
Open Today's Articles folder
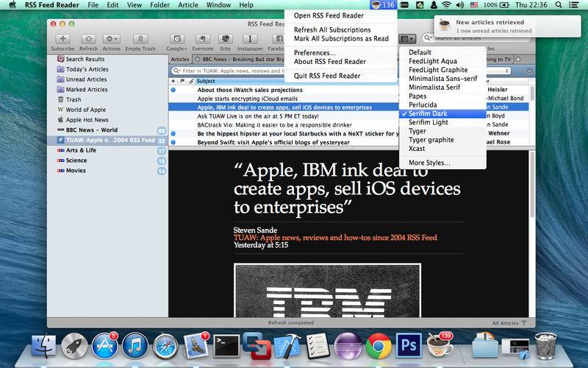pyautogui.click(x=107, y=69)
